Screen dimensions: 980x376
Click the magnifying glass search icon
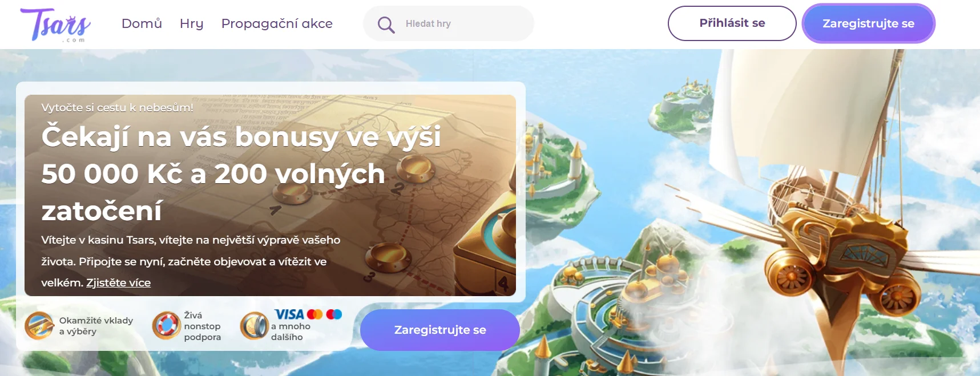[386, 24]
